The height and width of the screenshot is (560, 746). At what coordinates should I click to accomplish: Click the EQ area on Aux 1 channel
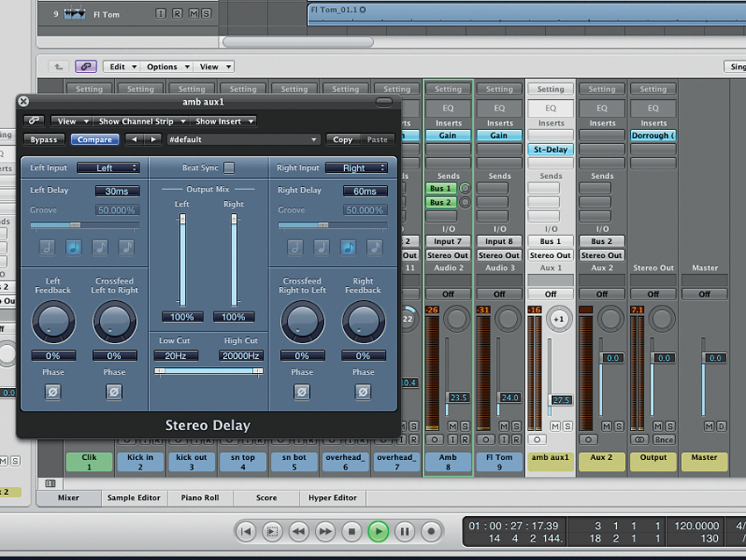point(550,108)
